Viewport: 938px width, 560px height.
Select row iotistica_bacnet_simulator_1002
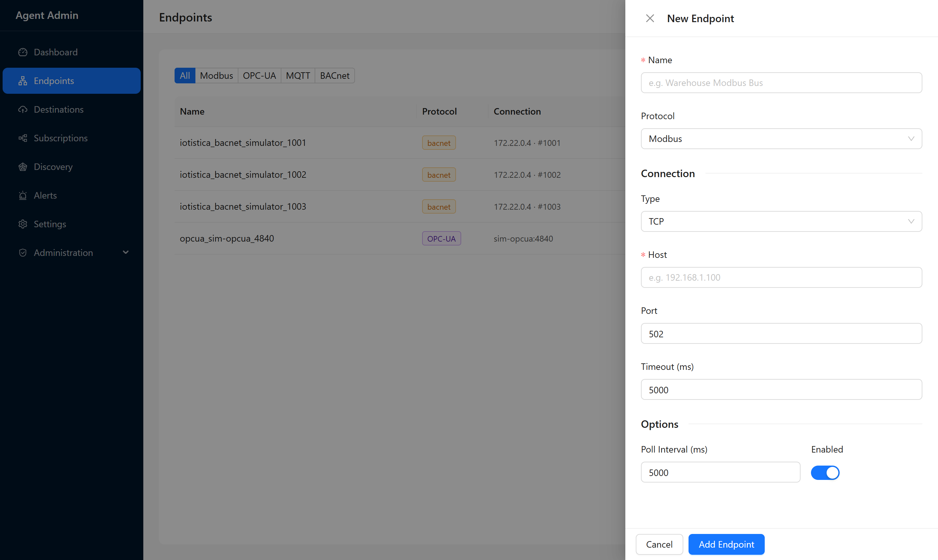coord(400,175)
